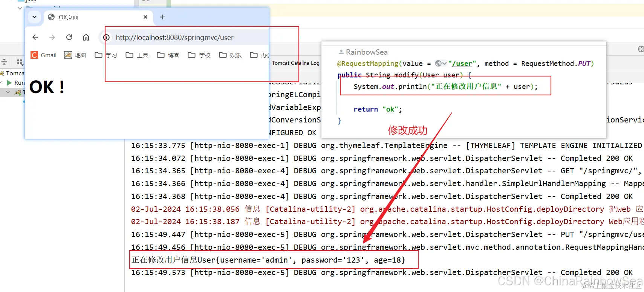Click the return "ok" code line
This screenshot has height=292, width=644.
378,109
